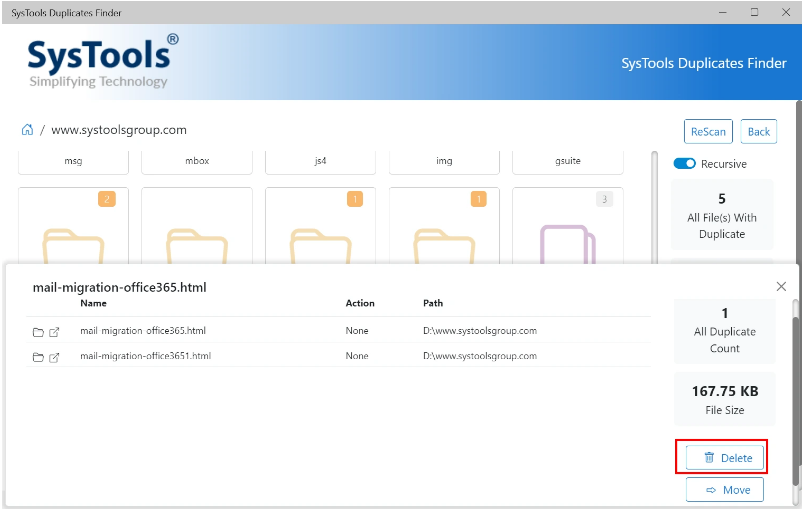Click the 167.75 KB File Size card
The height and width of the screenshot is (511, 803).
(x=725, y=399)
